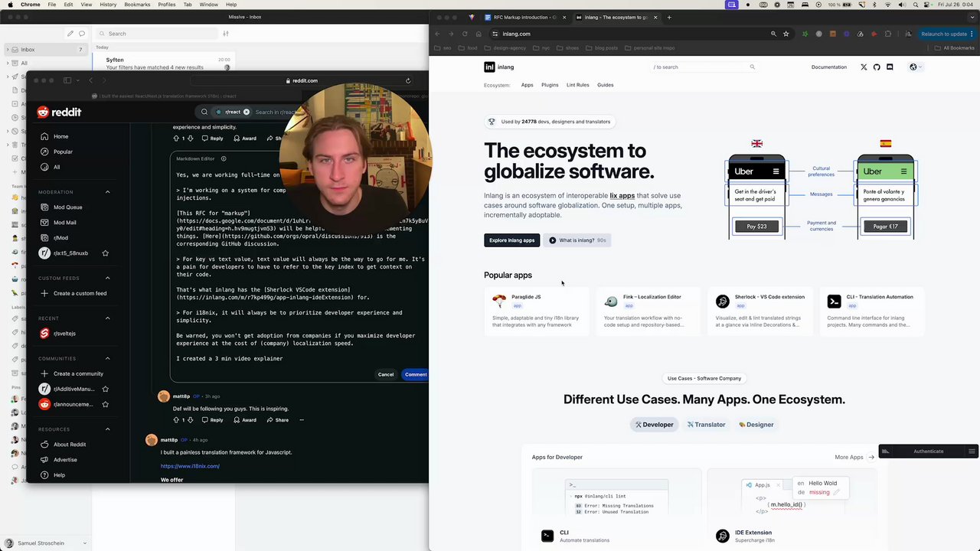Image resolution: width=980 pixels, height=551 pixels.
Task: Open the Plugins ecosystem nav item
Action: [550, 85]
